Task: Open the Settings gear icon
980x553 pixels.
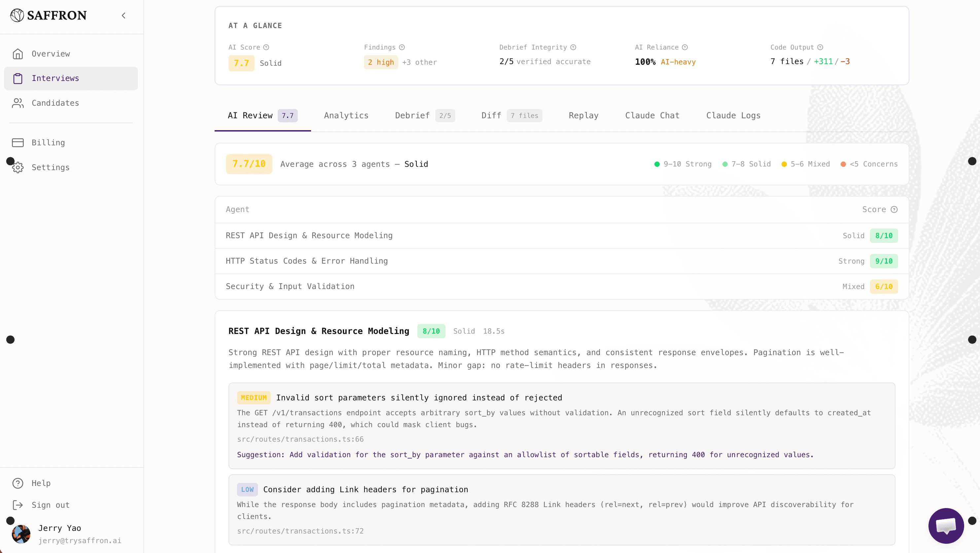Action: coord(18,167)
